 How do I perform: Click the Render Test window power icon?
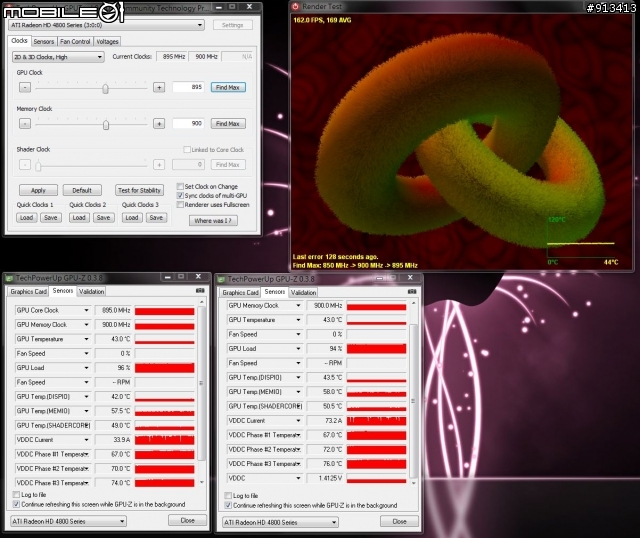296,7
